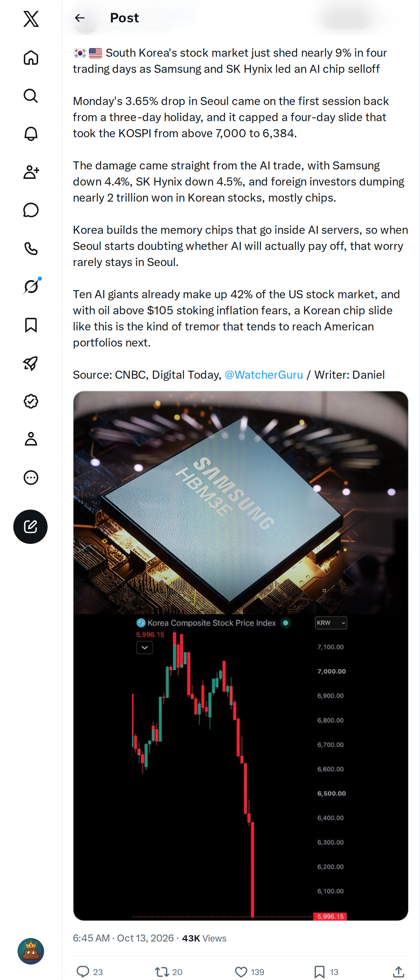Open Grok icon in sidebar

pyautogui.click(x=31, y=286)
